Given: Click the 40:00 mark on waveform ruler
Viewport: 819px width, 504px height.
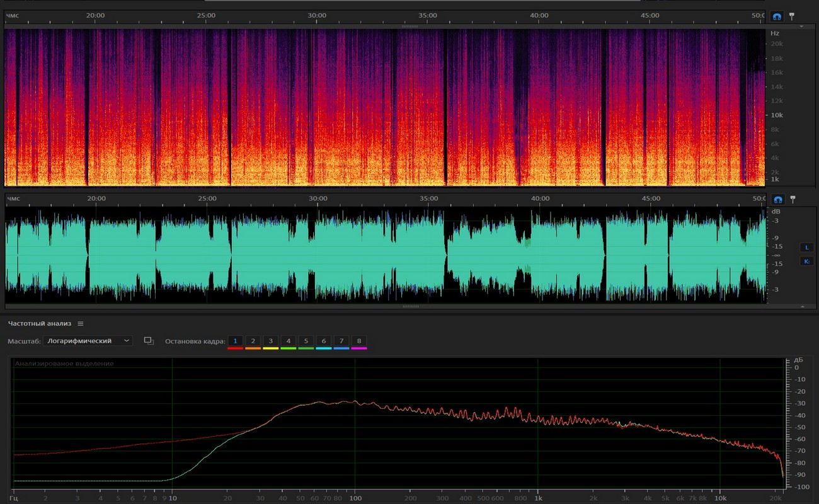Looking at the screenshot, I should tap(540, 199).
